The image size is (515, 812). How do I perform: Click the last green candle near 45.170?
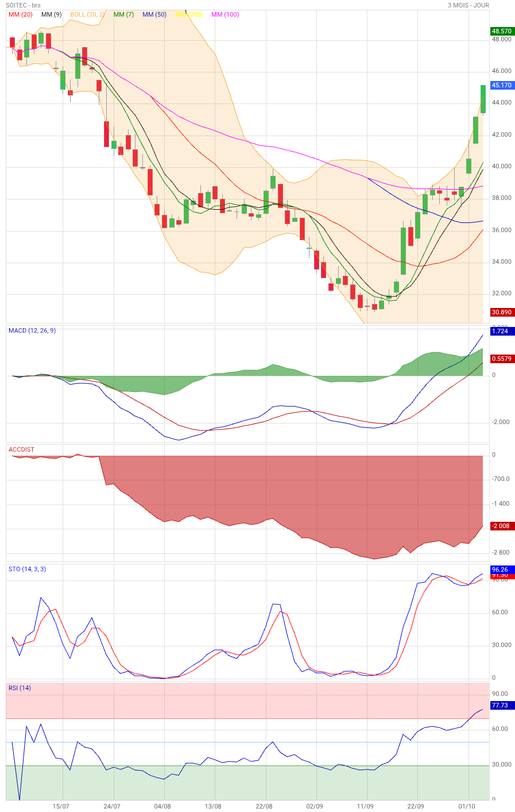(483, 99)
